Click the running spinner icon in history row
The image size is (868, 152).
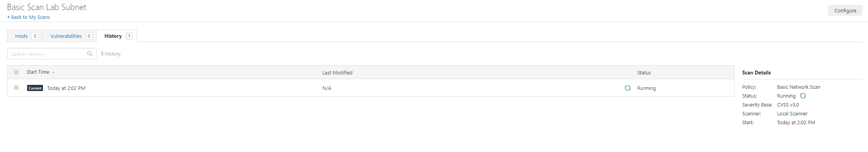[628, 88]
